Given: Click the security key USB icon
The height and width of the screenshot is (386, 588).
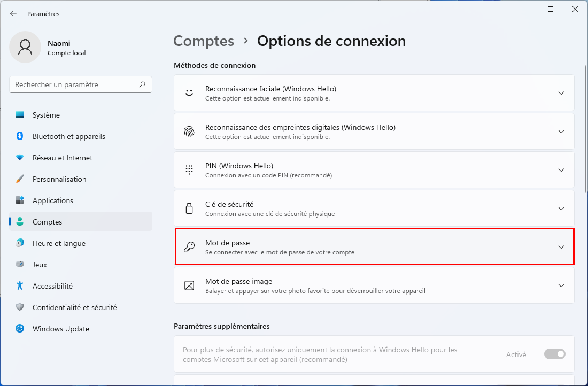Looking at the screenshot, I should point(189,209).
